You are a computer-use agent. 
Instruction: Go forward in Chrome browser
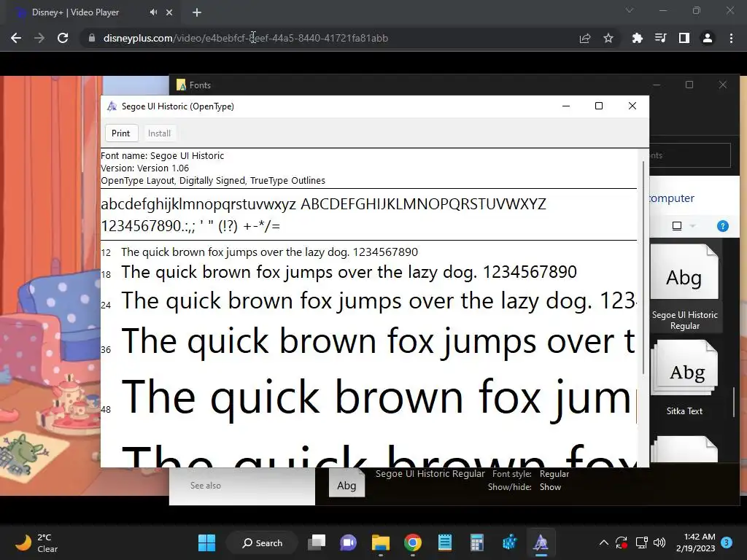39,38
